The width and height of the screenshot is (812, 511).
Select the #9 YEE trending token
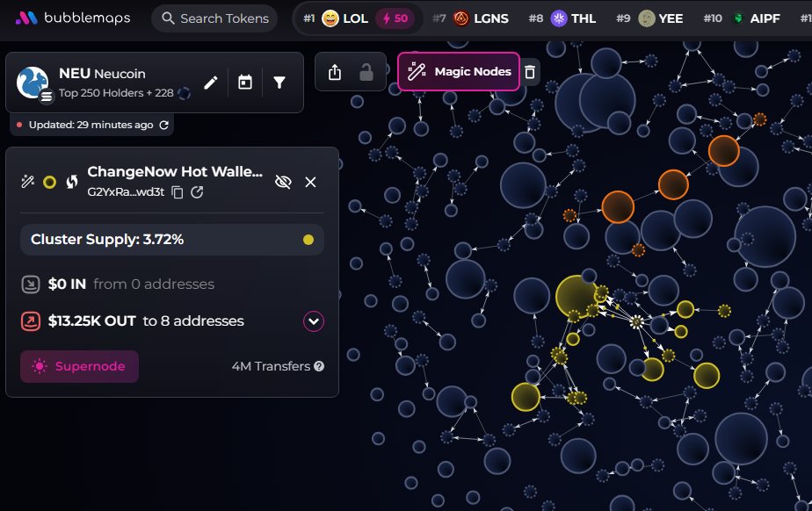click(649, 18)
